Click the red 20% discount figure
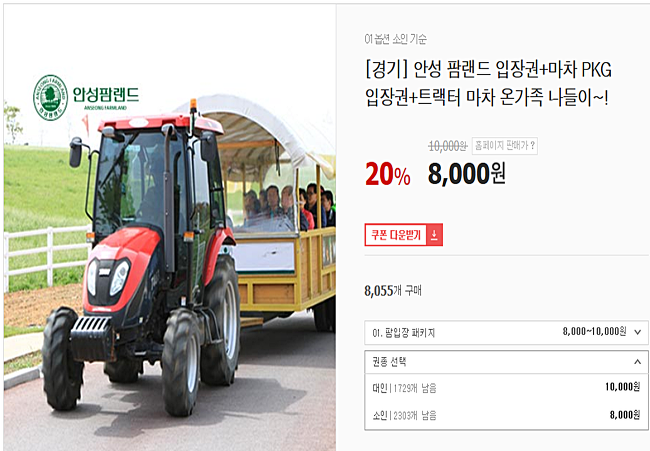Viewport: 650px width, 451px height. [x=388, y=174]
